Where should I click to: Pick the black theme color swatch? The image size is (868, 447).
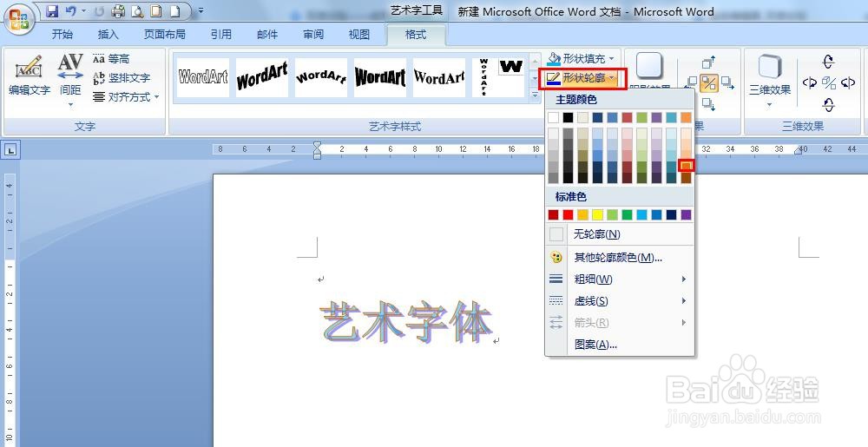point(568,117)
